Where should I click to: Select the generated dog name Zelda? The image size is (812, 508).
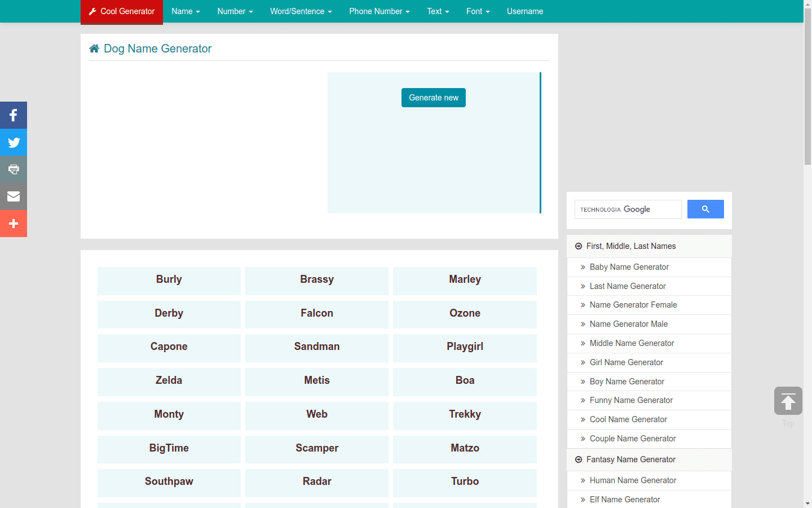click(169, 380)
